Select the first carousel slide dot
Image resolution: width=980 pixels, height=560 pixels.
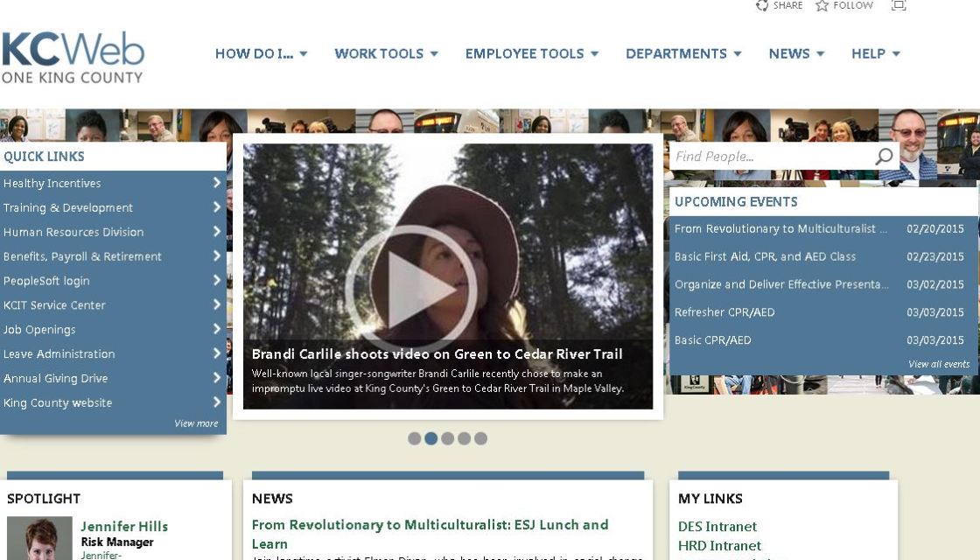415,438
